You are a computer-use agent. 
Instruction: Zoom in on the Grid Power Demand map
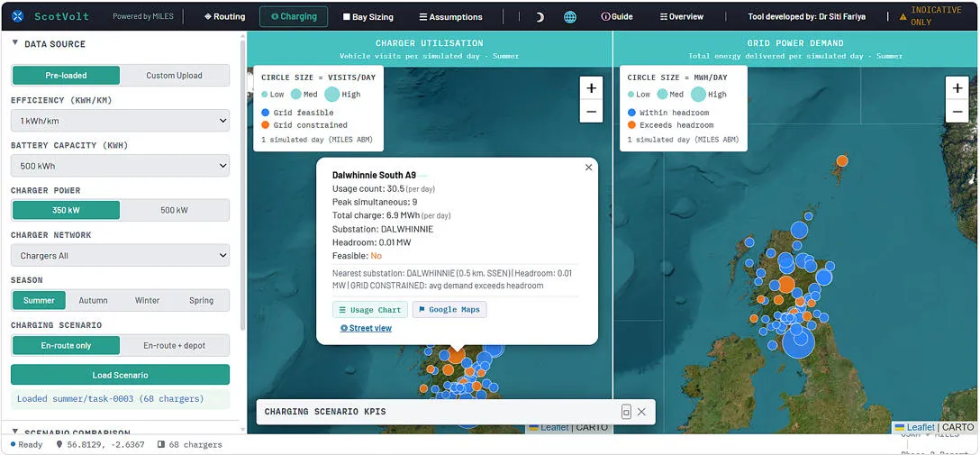957,88
